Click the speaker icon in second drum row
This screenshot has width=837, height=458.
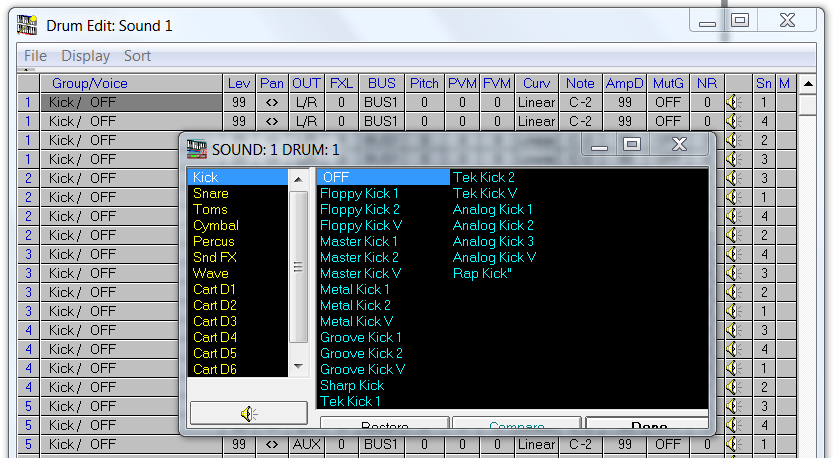pos(733,121)
